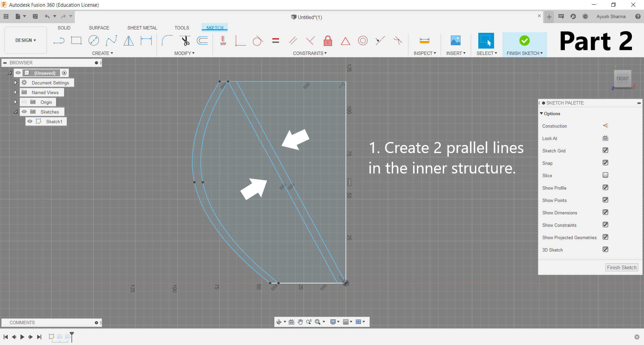The height and width of the screenshot is (345, 644).
Task: Toggle the Snap checkbox
Action: coord(605,163)
